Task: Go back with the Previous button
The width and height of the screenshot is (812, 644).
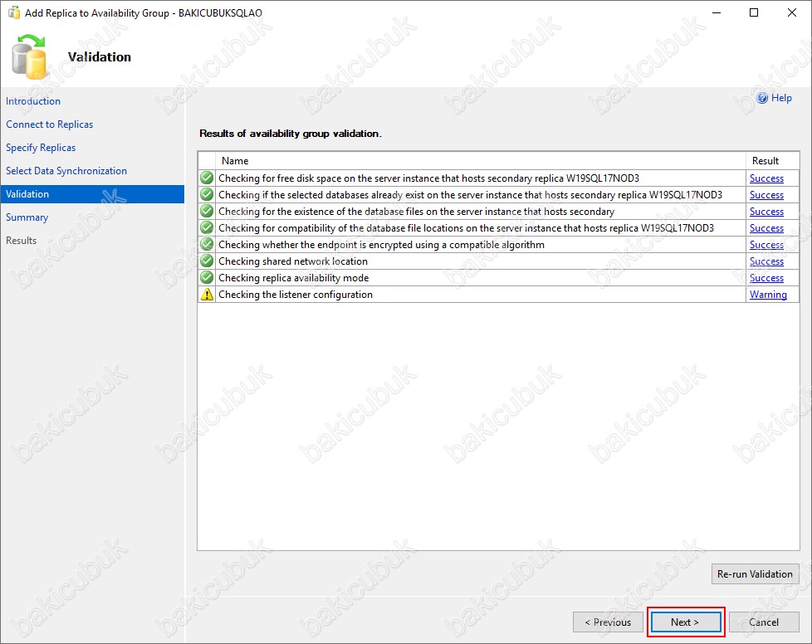Action: coord(608,622)
